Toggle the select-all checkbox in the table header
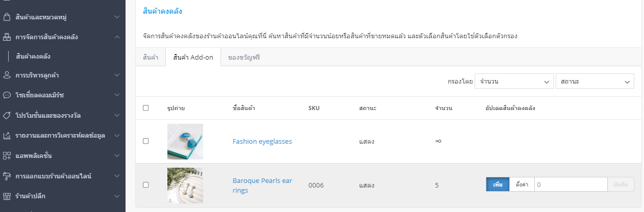The width and height of the screenshot is (644, 212). click(146, 108)
